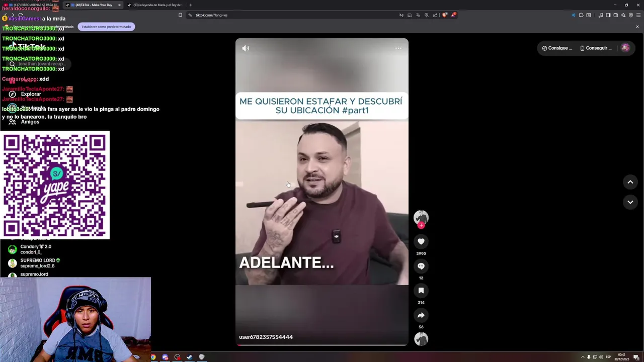Click the share page icon in address bar

pos(435,15)
